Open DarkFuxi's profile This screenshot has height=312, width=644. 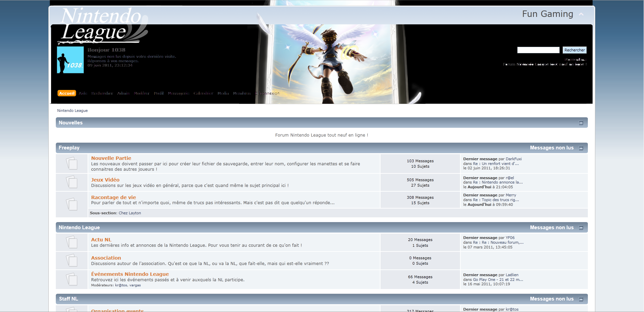(x=513, y=159)
